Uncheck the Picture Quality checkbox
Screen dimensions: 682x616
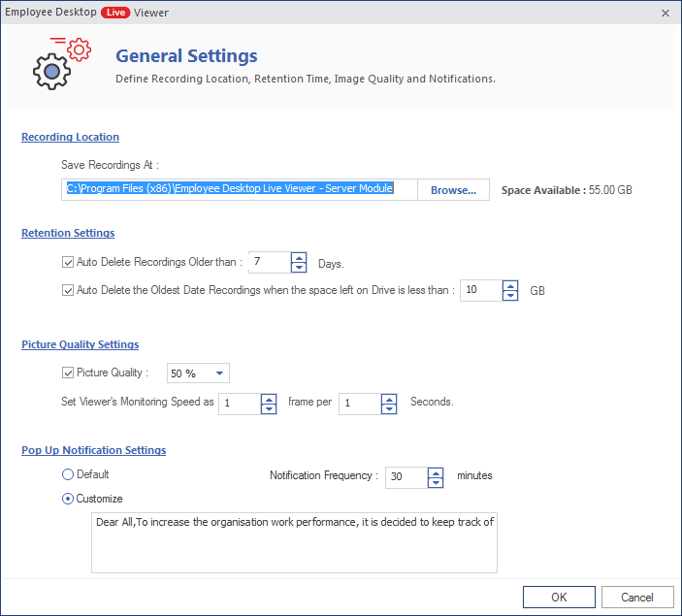pyautogui.click(x=68, y=373)
